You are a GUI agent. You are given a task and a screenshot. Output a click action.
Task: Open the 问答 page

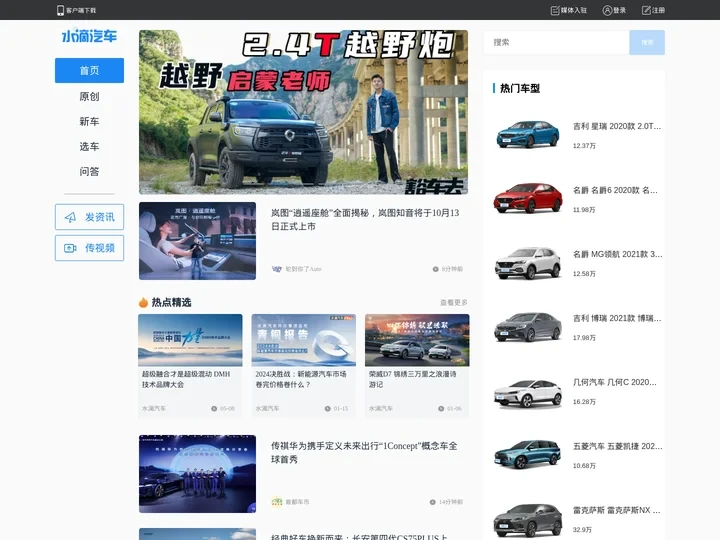click(x=89, y=172)
